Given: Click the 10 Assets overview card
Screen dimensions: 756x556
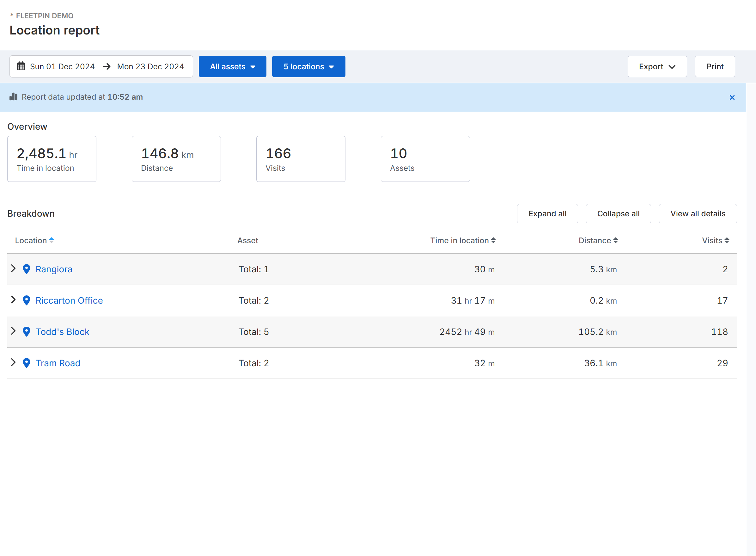Looking at the screenshot, I should (425, 159).
